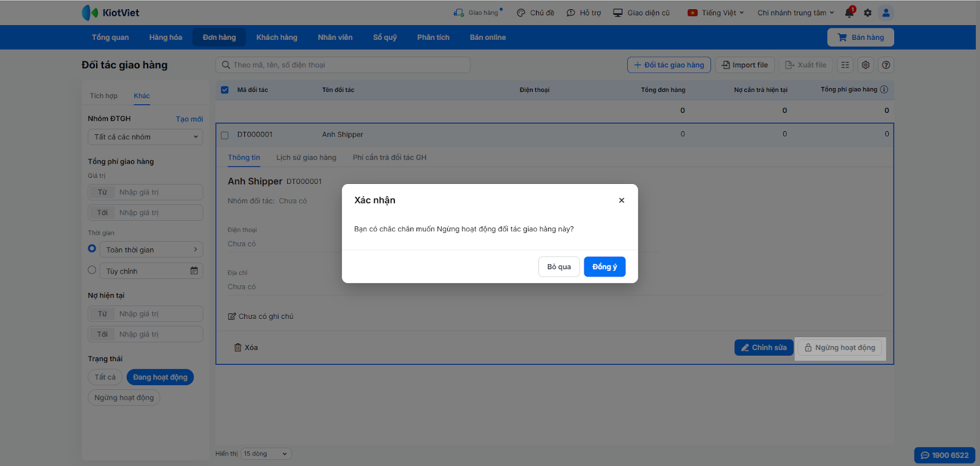Select Tùy chỉnh radio button
Image resolution: width=980 pixels, height=466 pixels.
point(92,270)
